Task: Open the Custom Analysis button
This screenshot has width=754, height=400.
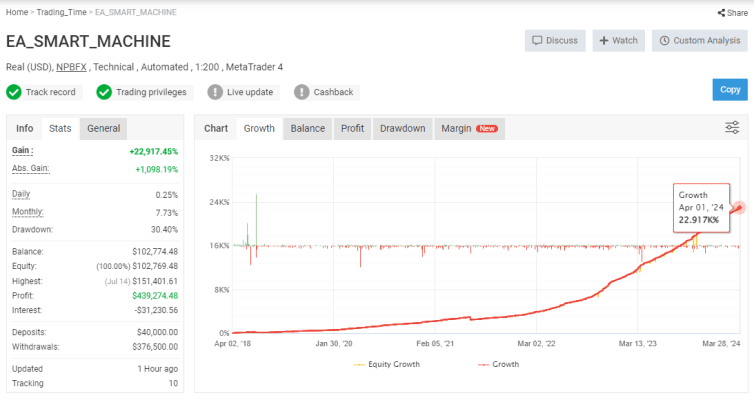Action: coord(698,41)
